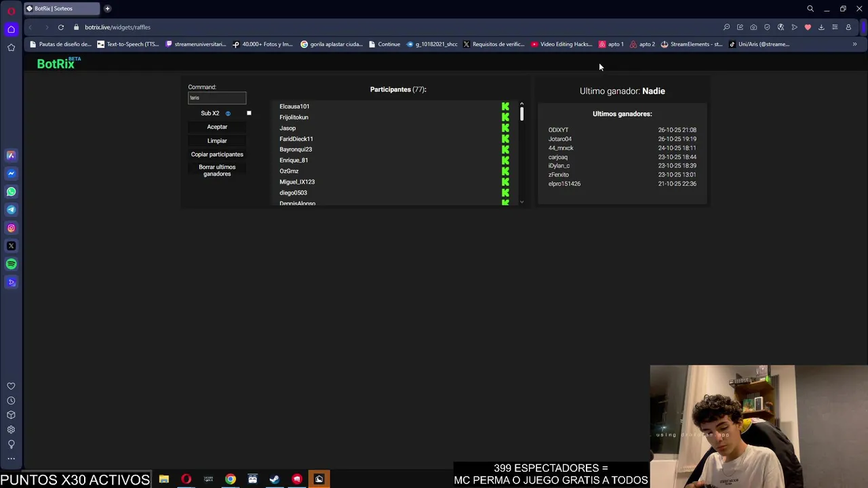This screenshot has height=488, width=868.
Task: Open the Opera main menu logo
Action: click(x=11, y=10)
